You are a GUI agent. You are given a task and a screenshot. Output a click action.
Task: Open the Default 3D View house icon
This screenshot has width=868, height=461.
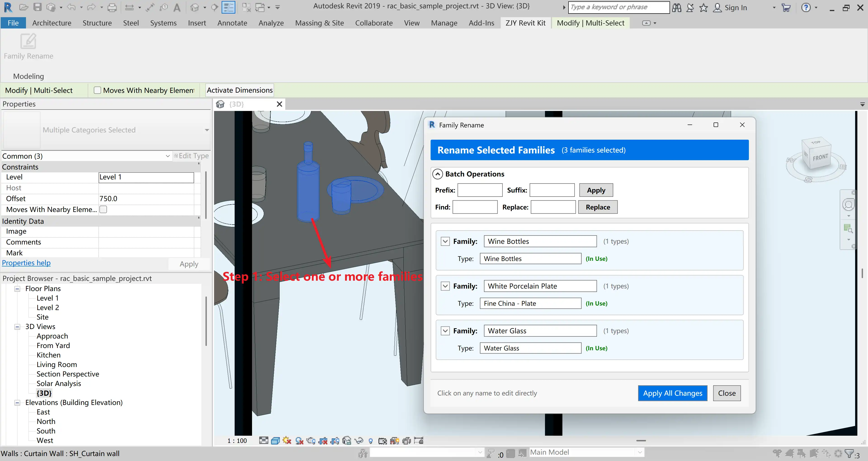pyautogui.click(x=194, y=7)
